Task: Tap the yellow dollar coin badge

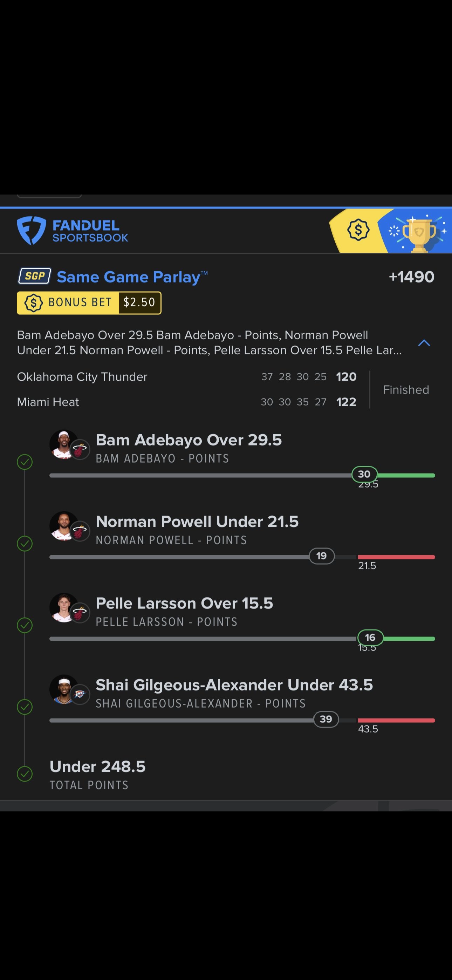Action: (x=358, y=230)
